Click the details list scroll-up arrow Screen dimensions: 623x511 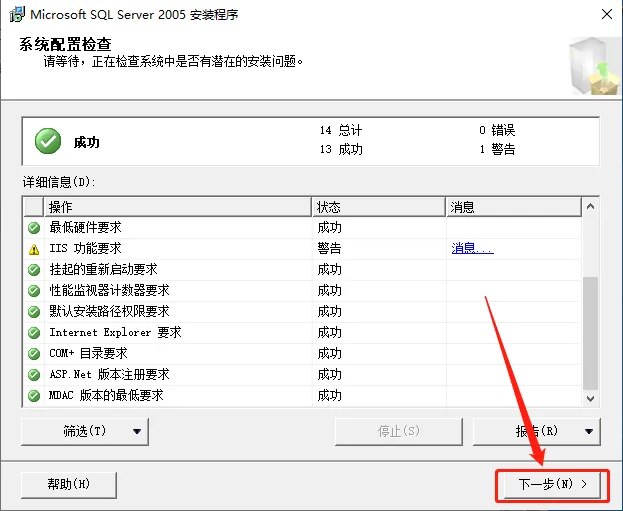[590, 206]
